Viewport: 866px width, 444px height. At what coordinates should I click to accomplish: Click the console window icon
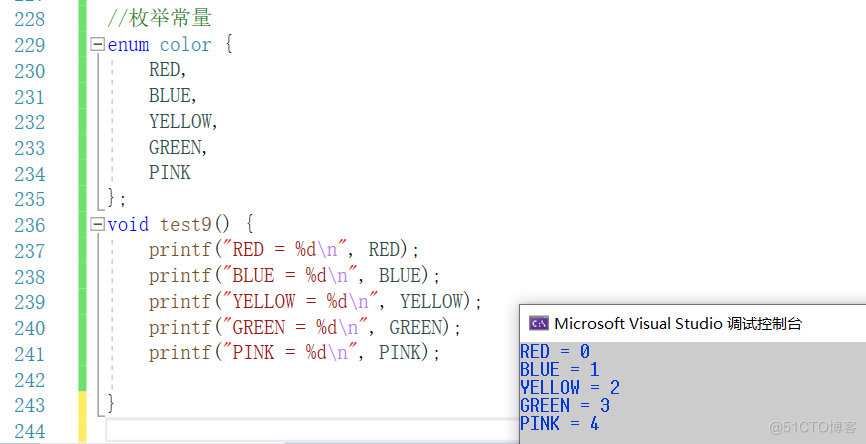538,323
